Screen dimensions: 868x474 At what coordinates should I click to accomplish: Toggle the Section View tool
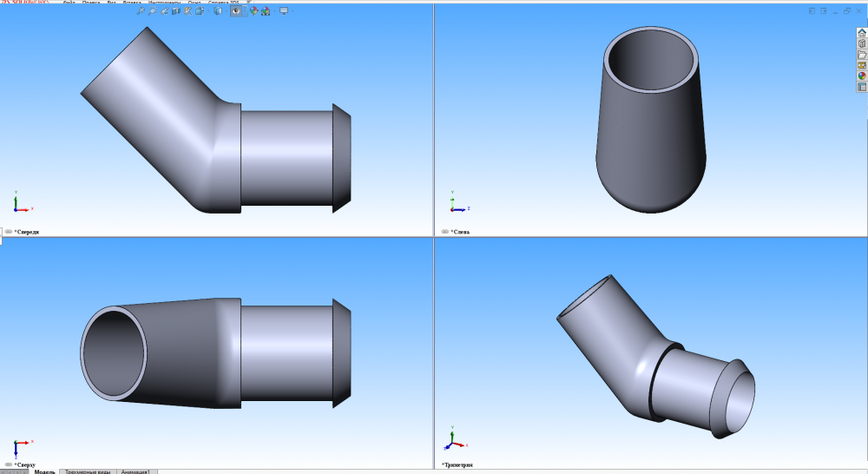pos(176,10)
